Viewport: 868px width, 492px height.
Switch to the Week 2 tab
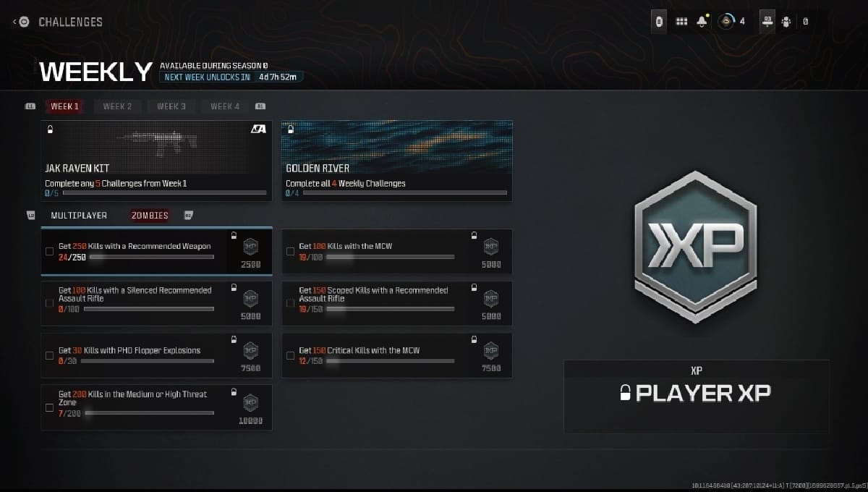pos(117,106)
